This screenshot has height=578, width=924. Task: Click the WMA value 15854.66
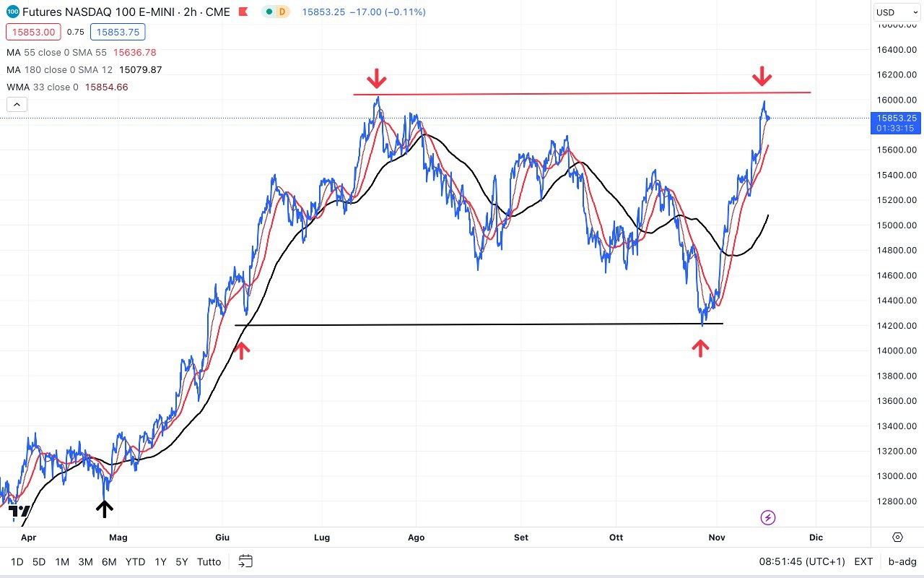[x=107, y=87]
